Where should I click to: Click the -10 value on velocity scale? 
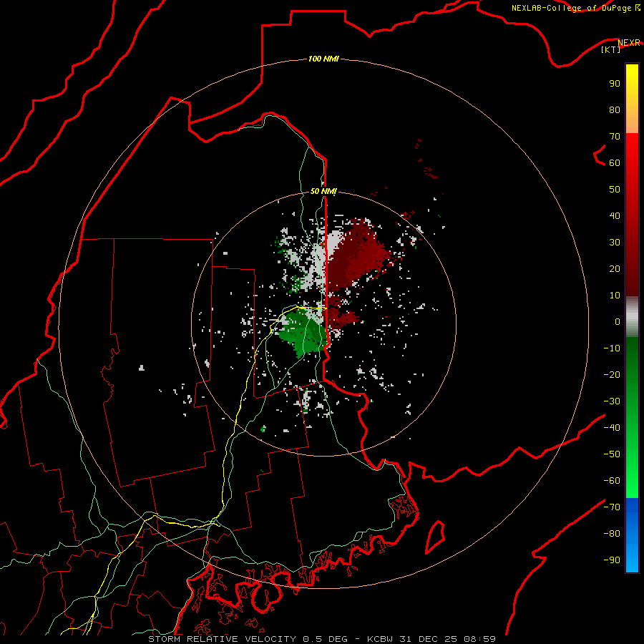pos(612,348)
